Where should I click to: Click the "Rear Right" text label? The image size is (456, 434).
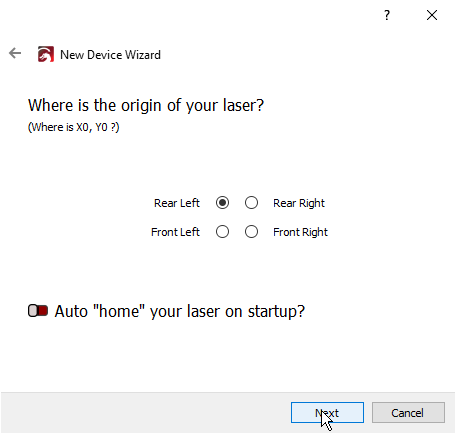pos(299,203)
